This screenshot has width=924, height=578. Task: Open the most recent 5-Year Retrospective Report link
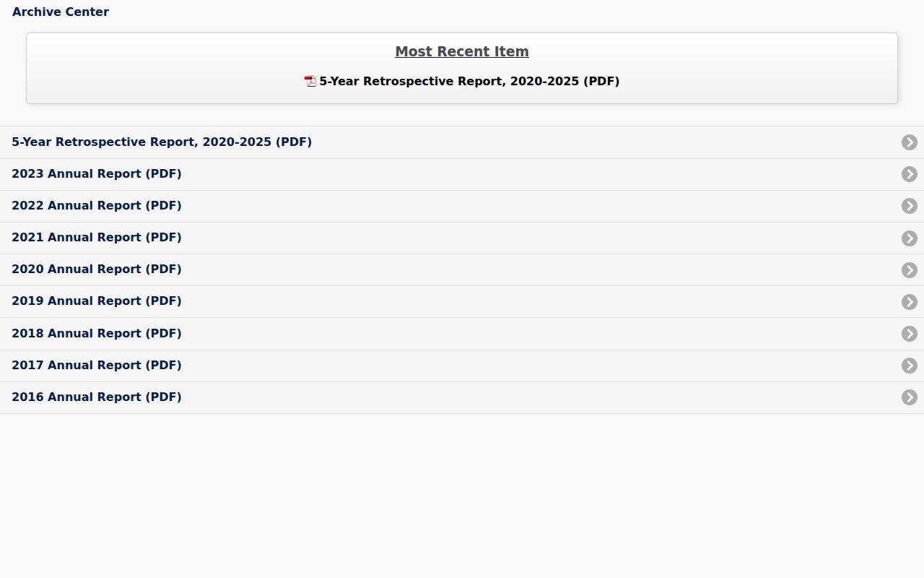[x=469, y=82]
